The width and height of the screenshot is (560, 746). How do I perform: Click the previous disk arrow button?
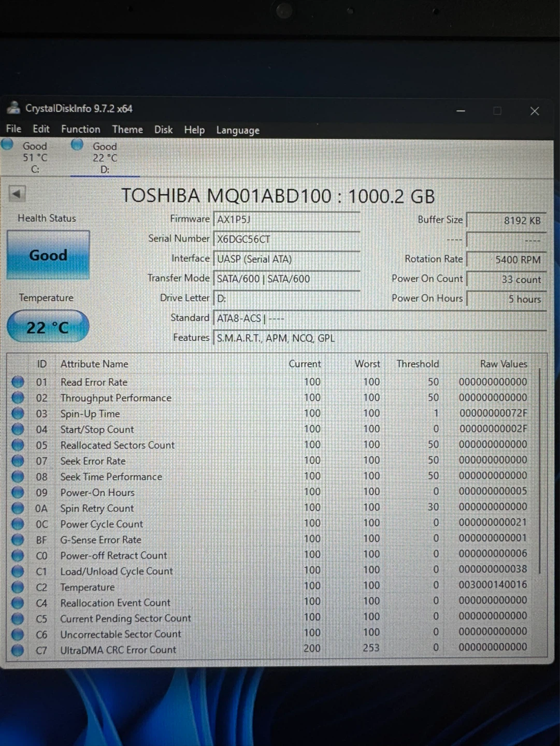click(17, 194)
